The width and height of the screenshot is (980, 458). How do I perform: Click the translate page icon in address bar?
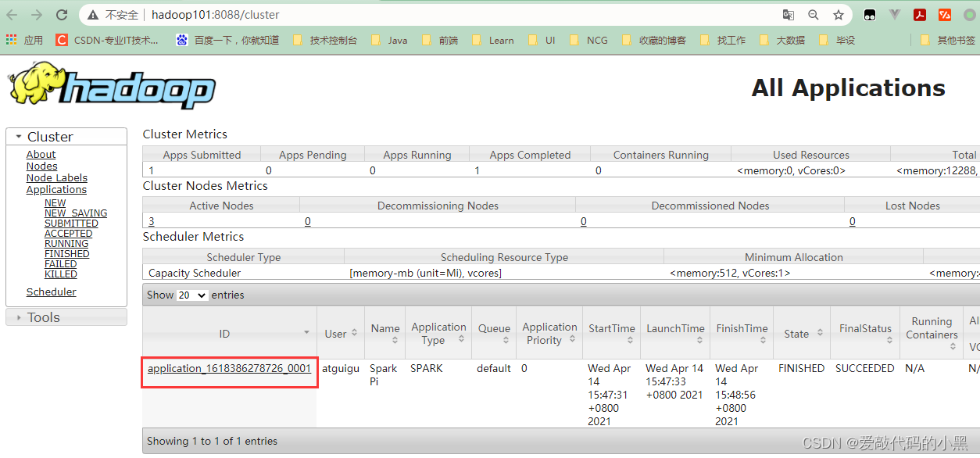click(x=789, y=15)
